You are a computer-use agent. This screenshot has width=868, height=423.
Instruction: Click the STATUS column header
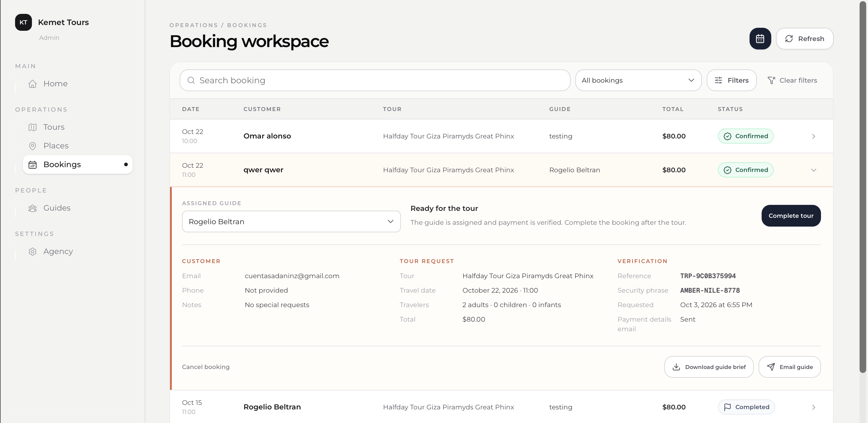[x=730, y=109]
